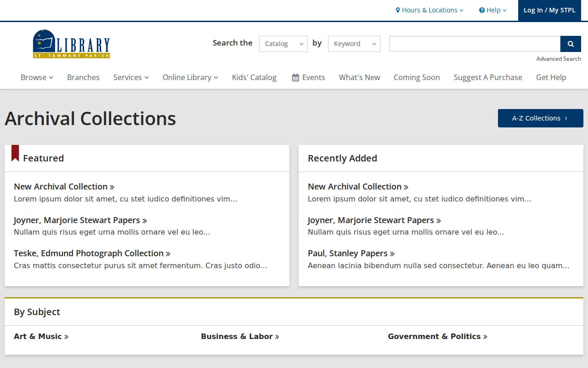Expand the Browse menu
The height and width of the screenshot is (368, 588).
pyautogui.click(x=37, y=77)
